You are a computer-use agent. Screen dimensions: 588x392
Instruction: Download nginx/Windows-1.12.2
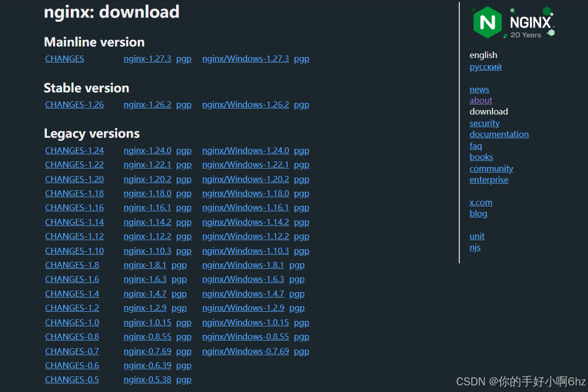point(246,237)
